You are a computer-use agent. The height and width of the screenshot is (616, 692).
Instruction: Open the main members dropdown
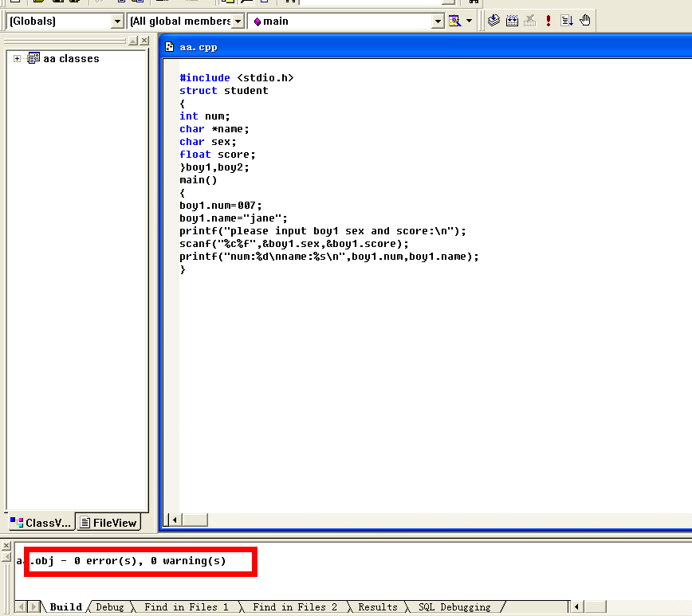[438, 22]
